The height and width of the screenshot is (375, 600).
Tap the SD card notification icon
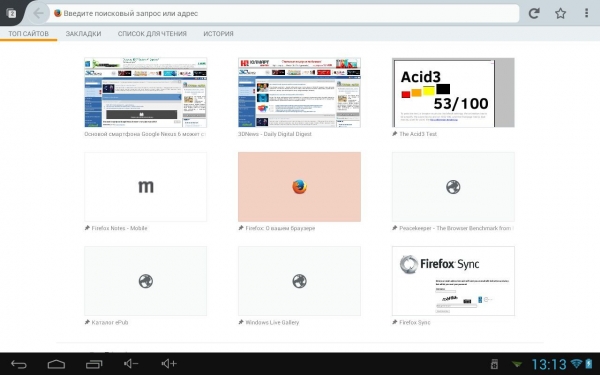point(494,364)
